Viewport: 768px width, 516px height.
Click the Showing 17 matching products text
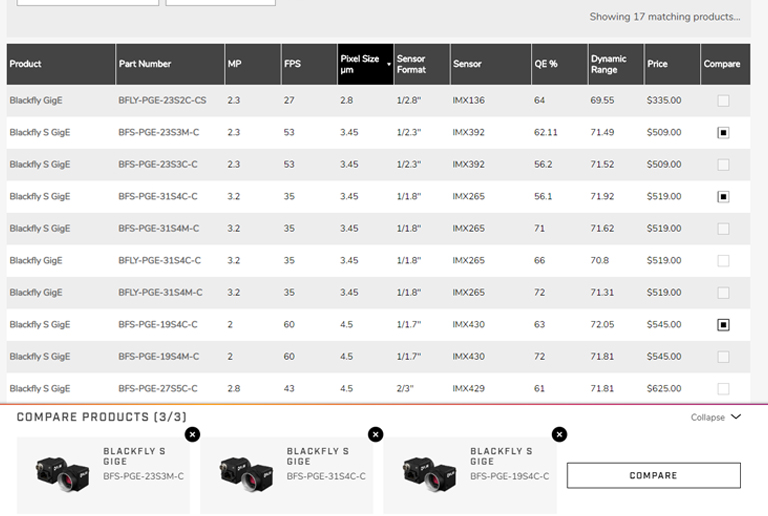tap(665, 17)
